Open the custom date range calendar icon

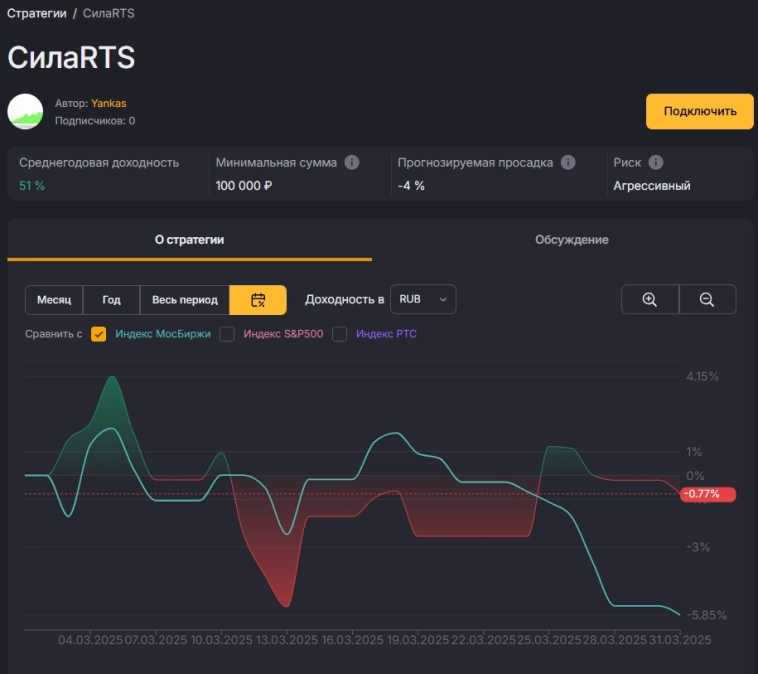pyautogui.click(x=258, y=300)
